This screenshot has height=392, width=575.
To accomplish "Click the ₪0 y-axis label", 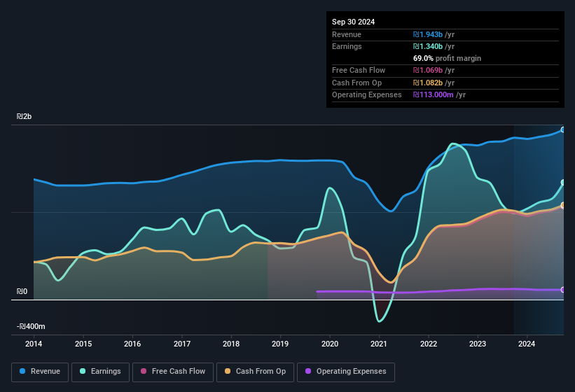I will tap(22, 292).
